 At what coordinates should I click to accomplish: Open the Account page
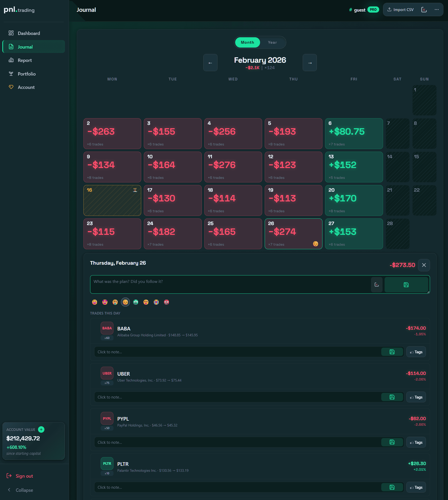click(33, 87)
